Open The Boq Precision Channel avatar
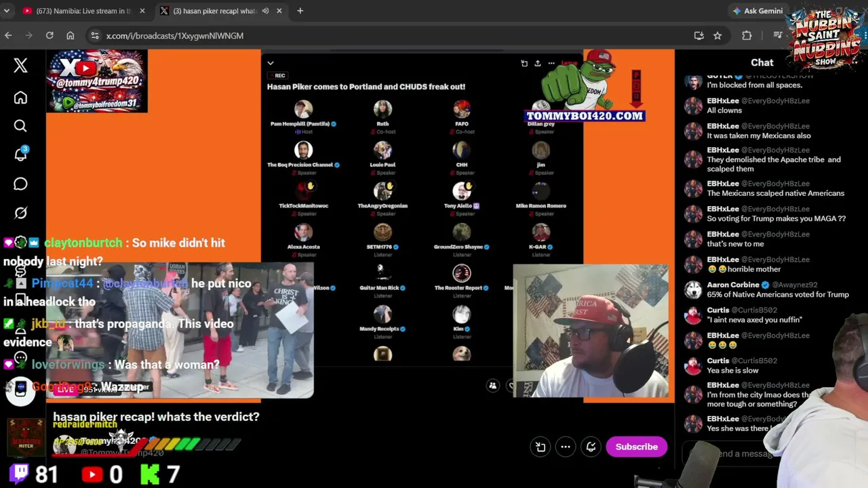The height and width of the screenshot is (488, 868). point(303,150)
